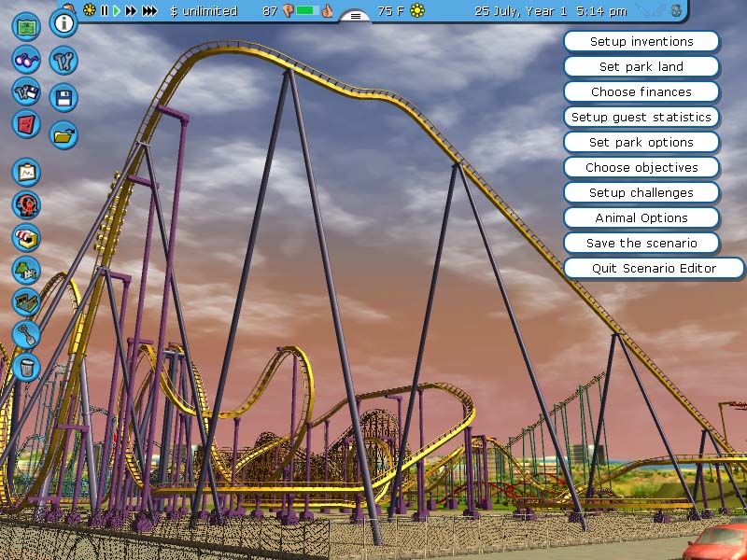The height and width of the screenshot is (560, 747).
Task: Open Setup guest statistics
Action: click(x=641, y=118)
